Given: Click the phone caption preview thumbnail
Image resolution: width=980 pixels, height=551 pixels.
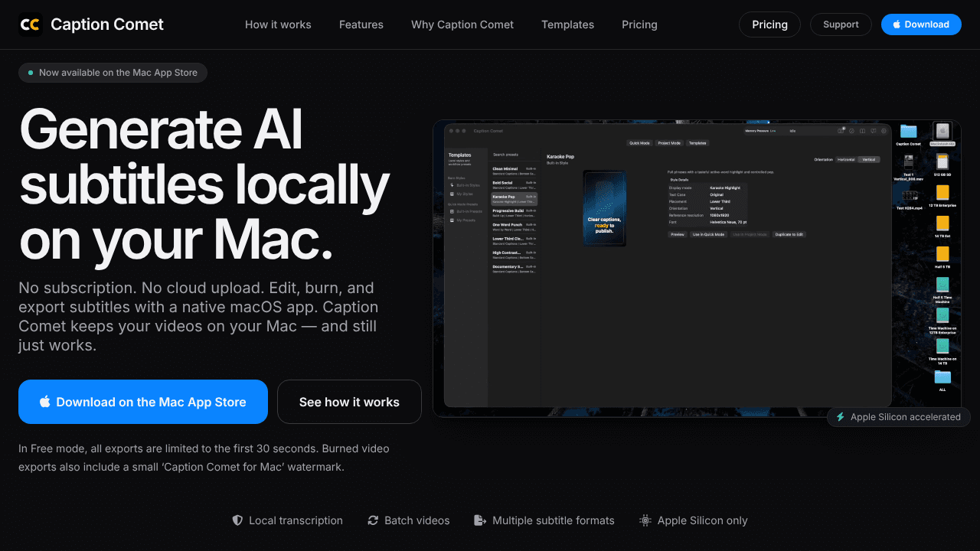Looking at the screenshot, I should [605, 208].
